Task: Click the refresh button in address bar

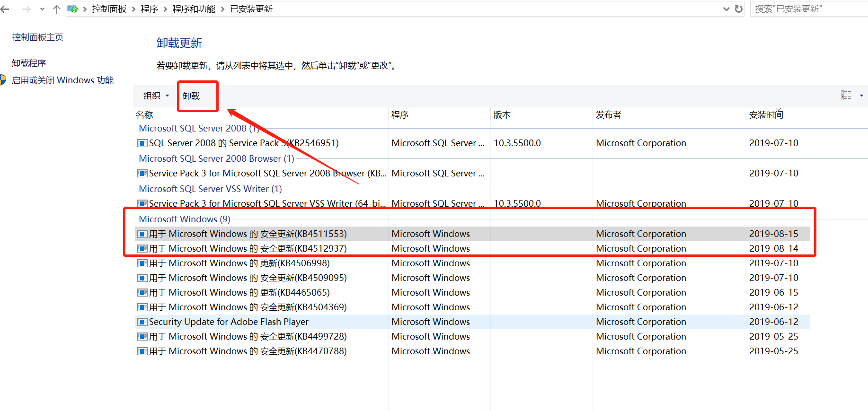Action: pos(738,9)
